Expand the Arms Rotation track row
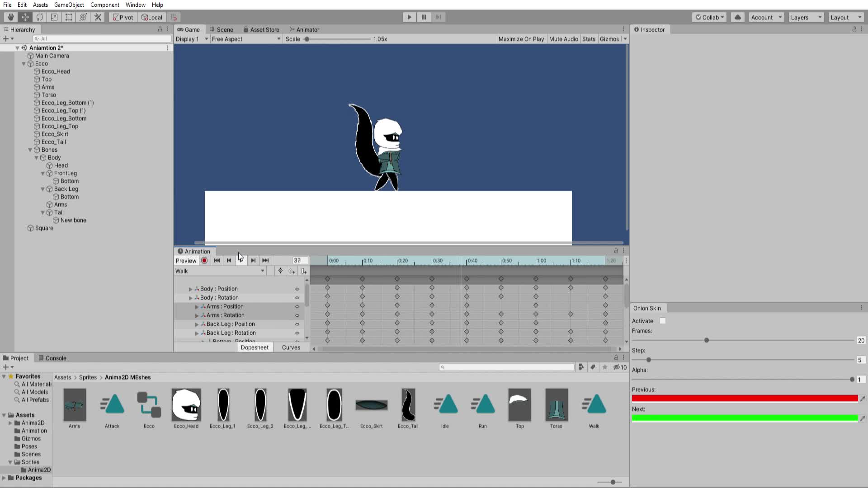Viewport: 868px width, 488px height. pyautogui.click(x=197, y=314)
